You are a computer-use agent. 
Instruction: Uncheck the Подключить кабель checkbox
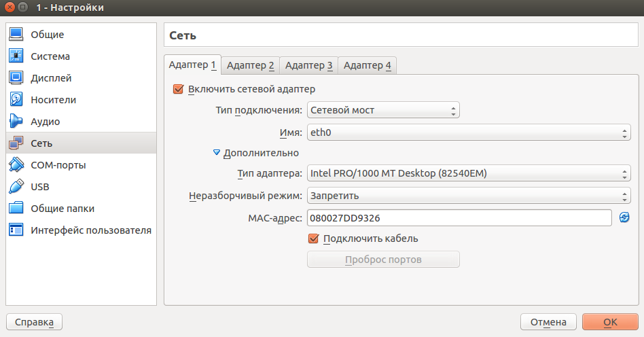(x=314, y=238)
